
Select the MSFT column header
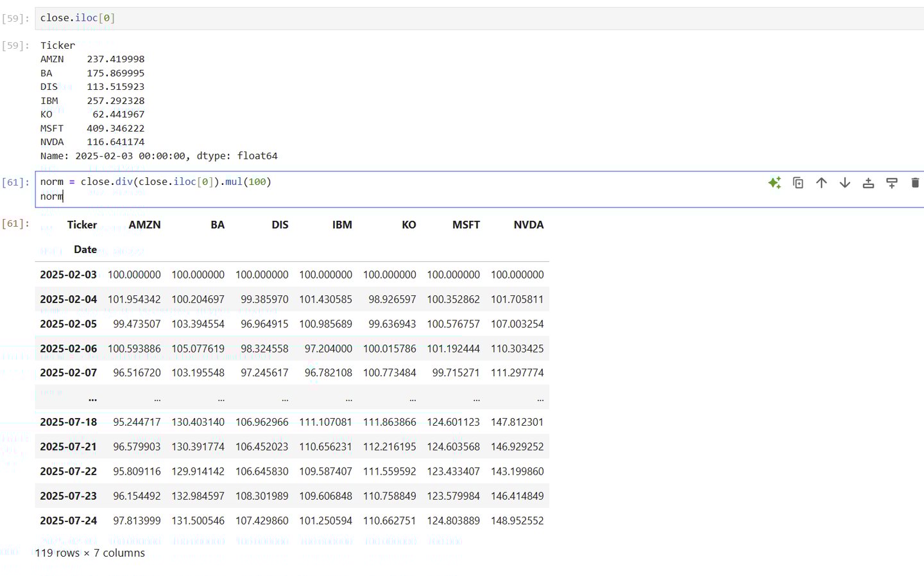click(x=466, y=225)
